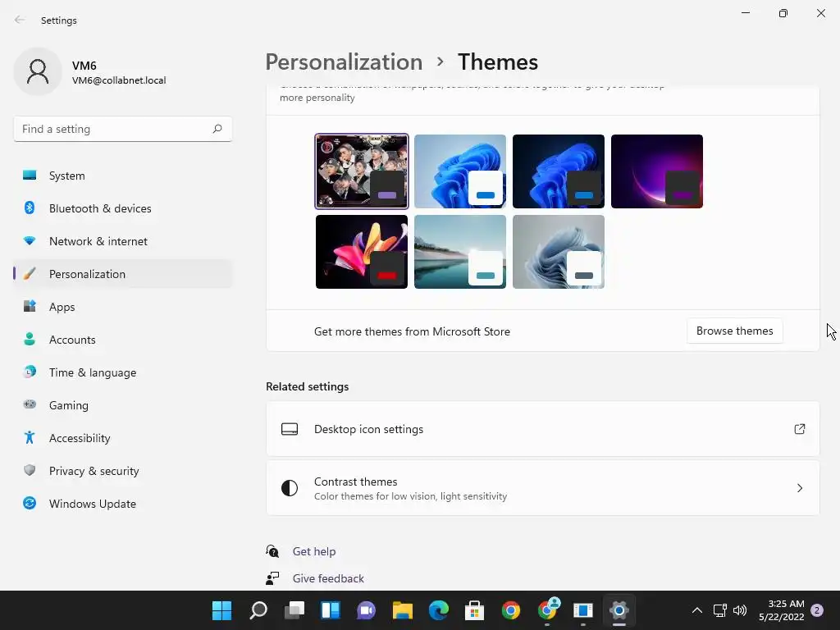This screenshot has width=840, height=630.
Task: Launch Google Chrome from taskbar
Action: 510,610
